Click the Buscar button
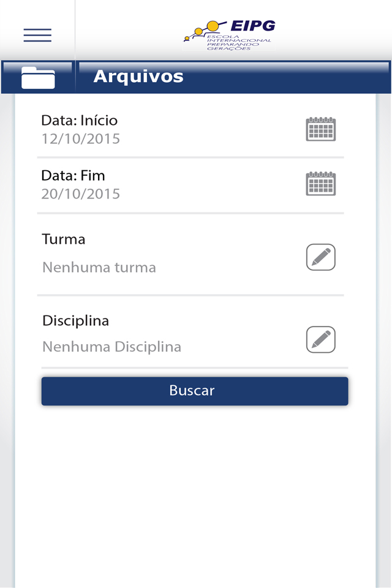Screen dimensions: 392x588 (195, 391)
